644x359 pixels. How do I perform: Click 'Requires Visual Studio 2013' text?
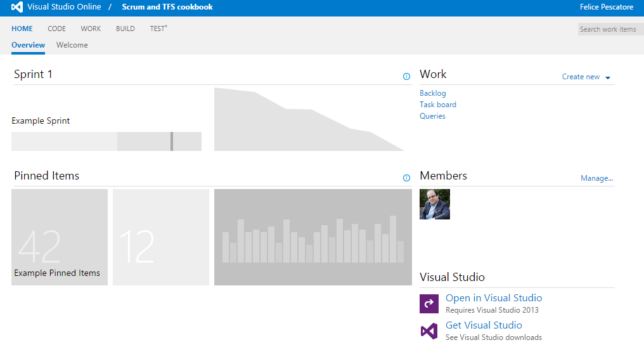coord(492,310)
